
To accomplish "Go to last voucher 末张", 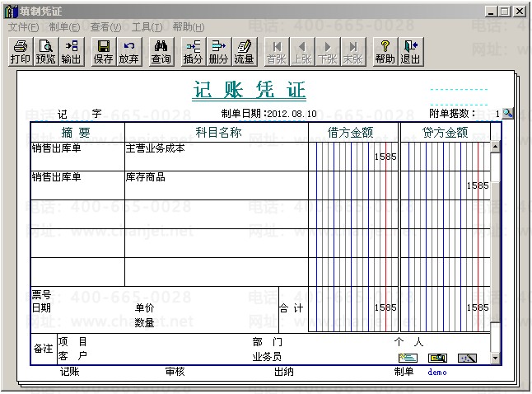I will tap(352, 52).
